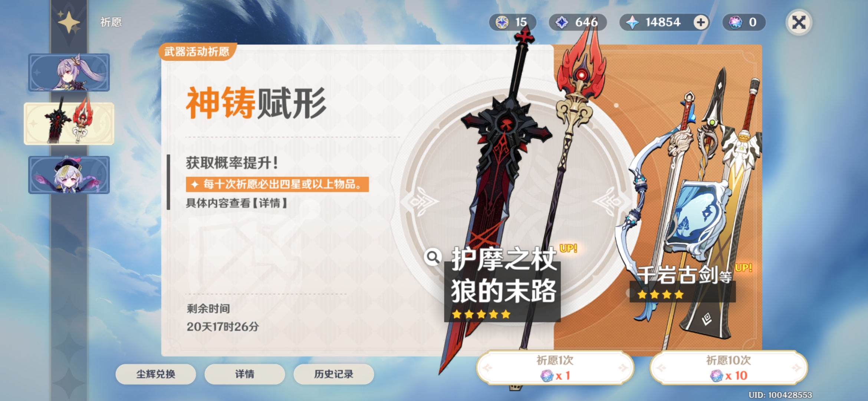Open the 详情 details page

[x=245, y=374]
